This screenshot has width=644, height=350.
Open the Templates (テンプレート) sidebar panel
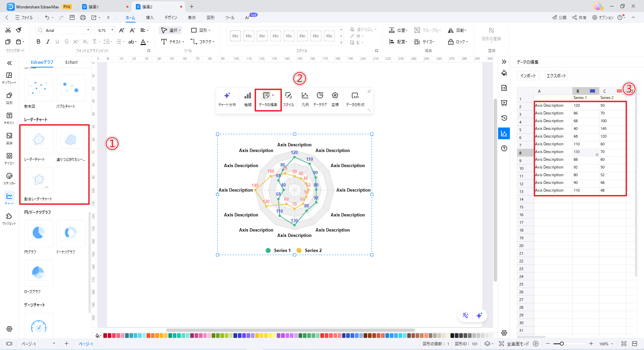[9, 78]
